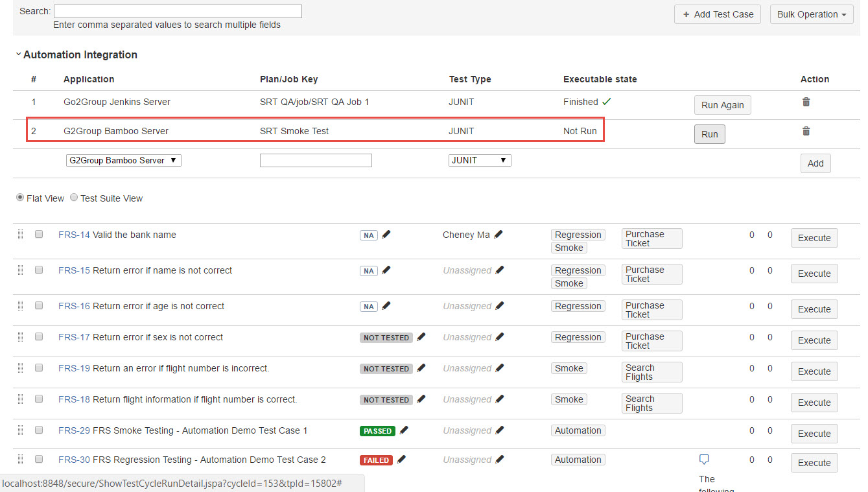Grab the drag handle of FRS-14
Screen dimensions: 868x492
(20, 234)
